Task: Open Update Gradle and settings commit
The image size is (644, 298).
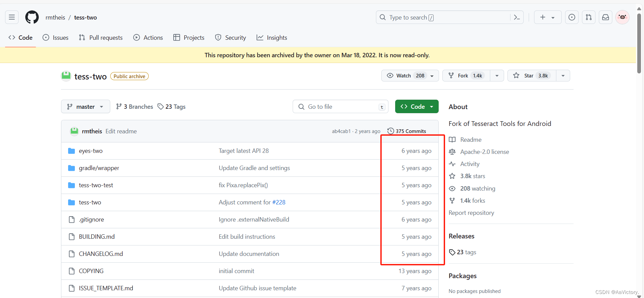Action: [254, 168]
